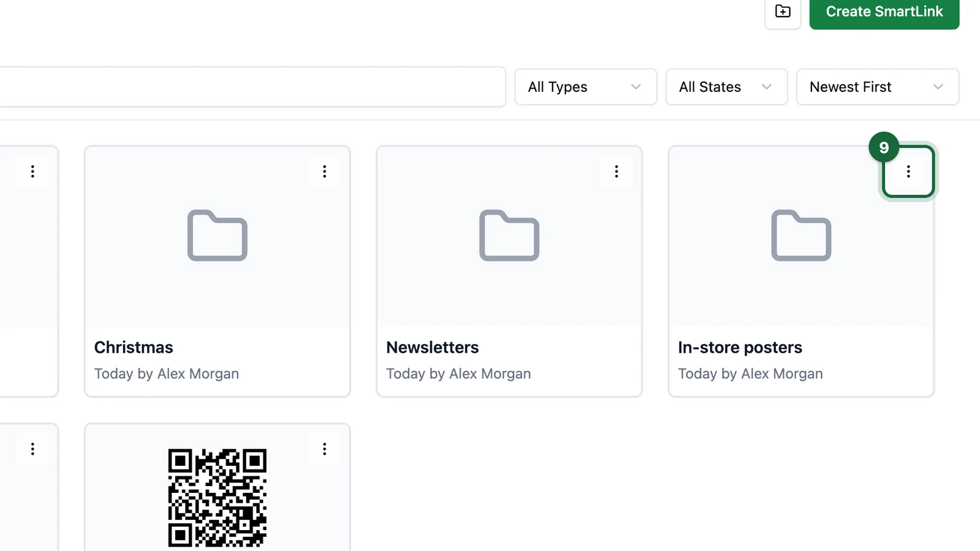Click the Newsletters folder title
Viewport: 980px width, 551px height.
[x=432, y=348]
